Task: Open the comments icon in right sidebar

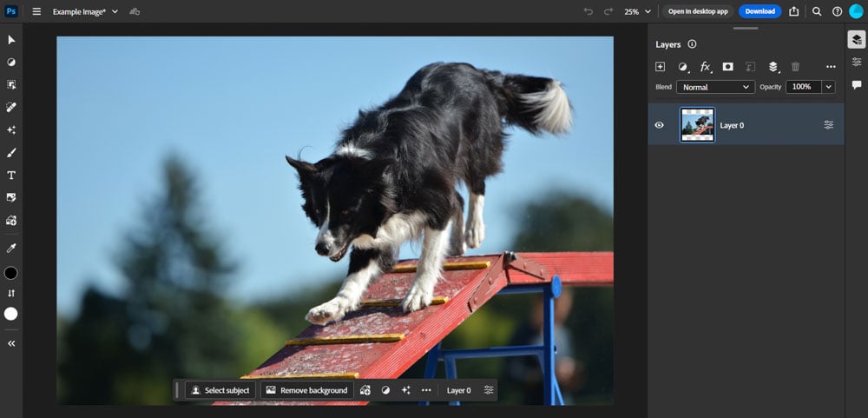Action: 857,85
